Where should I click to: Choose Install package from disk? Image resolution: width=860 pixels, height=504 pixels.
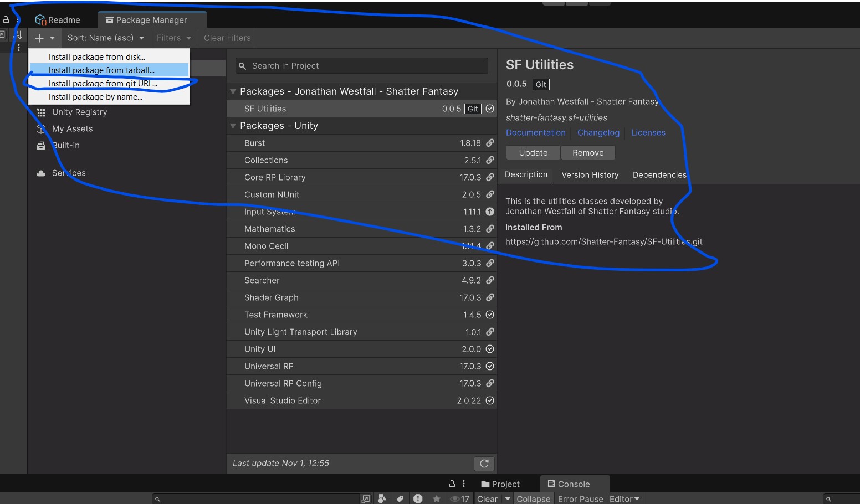(109, 57)
